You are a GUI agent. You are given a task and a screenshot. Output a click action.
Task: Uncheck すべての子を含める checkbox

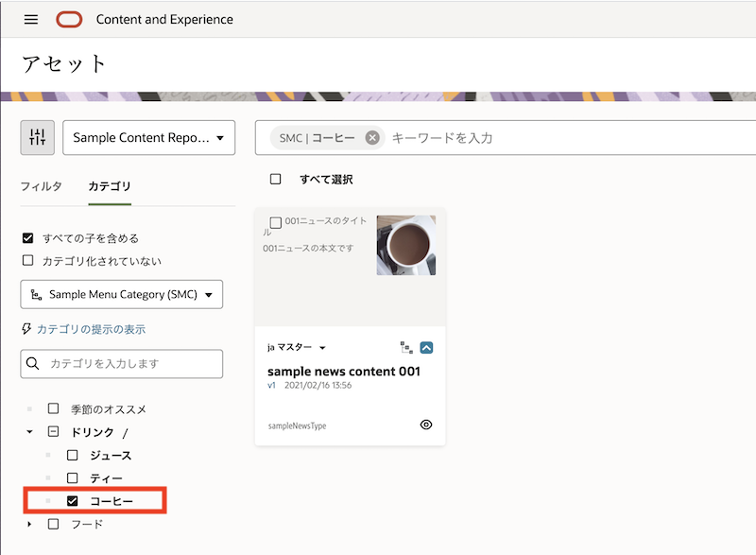(27, 238)
